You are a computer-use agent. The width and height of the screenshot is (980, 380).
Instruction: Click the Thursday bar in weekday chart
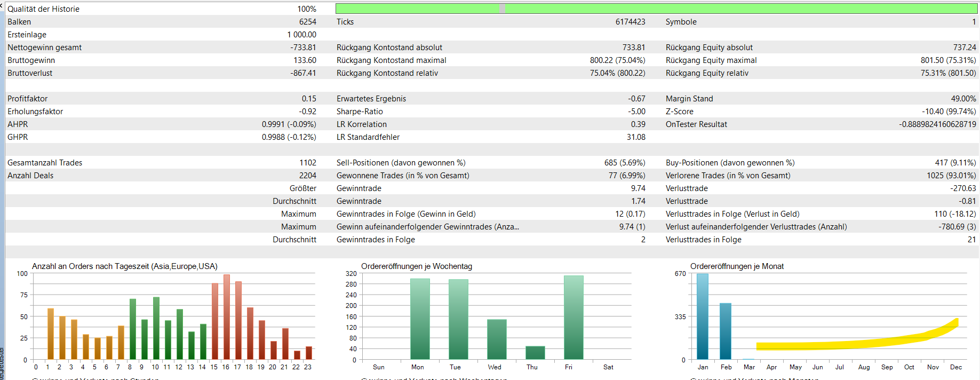click(535, 353)
